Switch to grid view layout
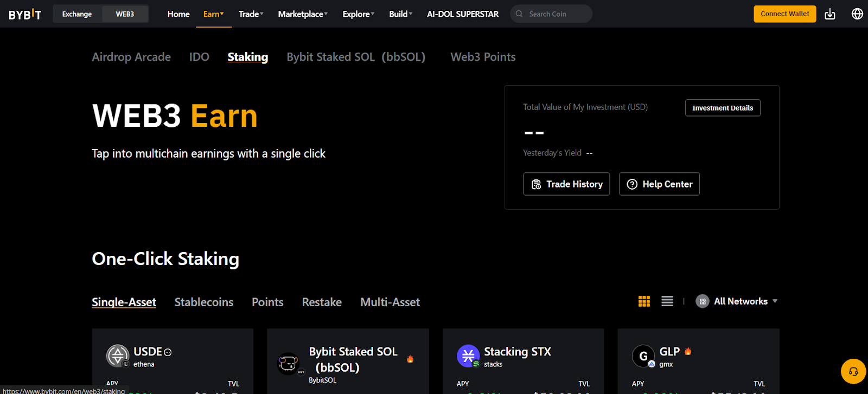 [644, 301]
